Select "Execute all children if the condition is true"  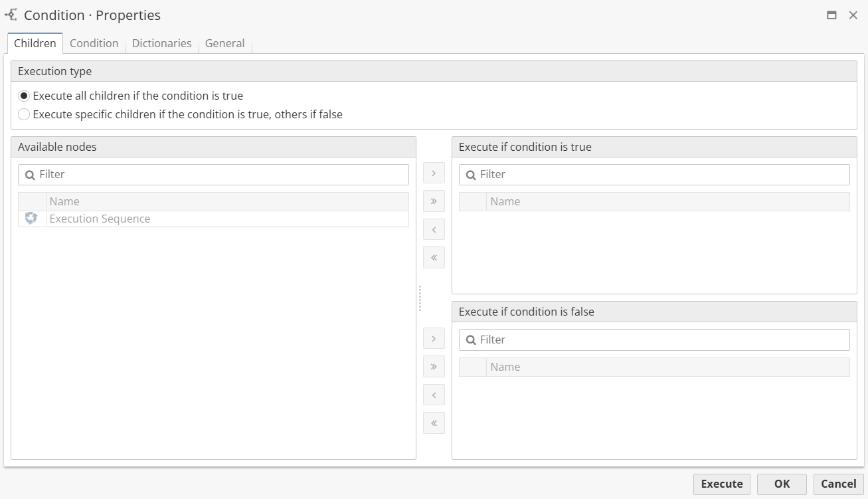pyautogui.click(x=24, y=96)
